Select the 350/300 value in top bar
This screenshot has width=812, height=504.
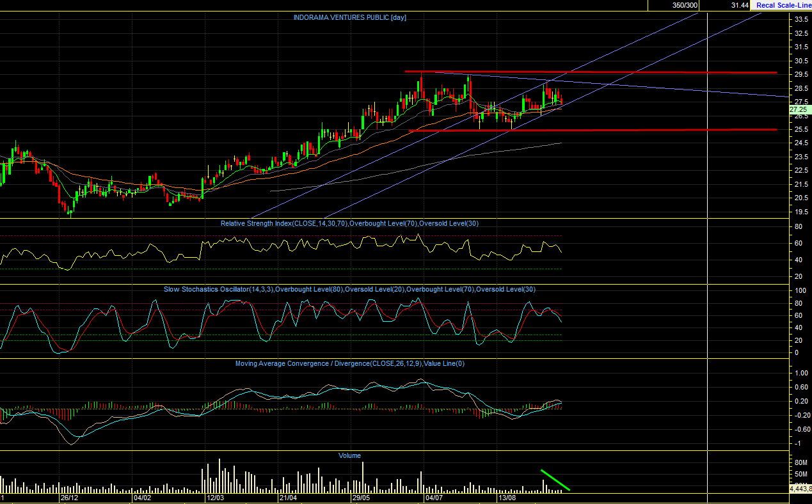(x=685, y=5)
